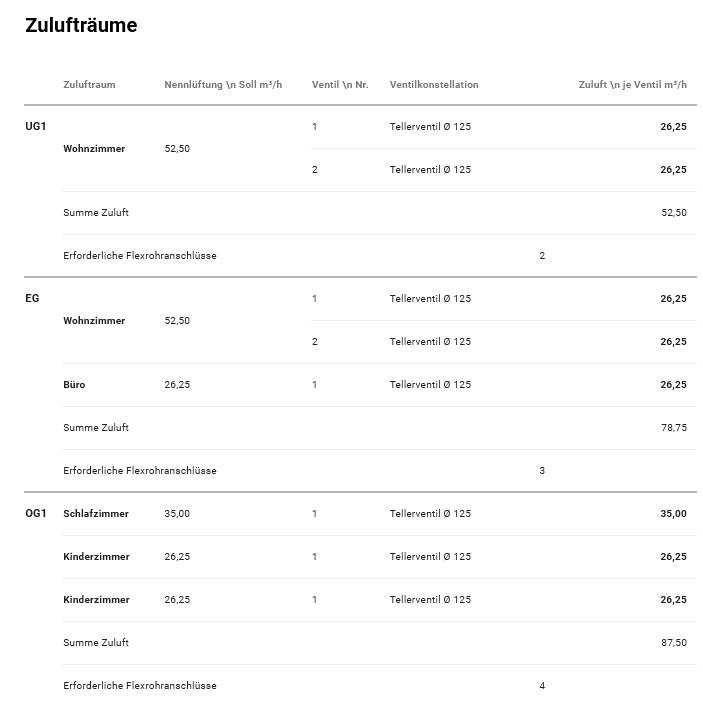703x701 pixels.
Task: Select the Ventilkonstellation column header
Action: point(434,85)
